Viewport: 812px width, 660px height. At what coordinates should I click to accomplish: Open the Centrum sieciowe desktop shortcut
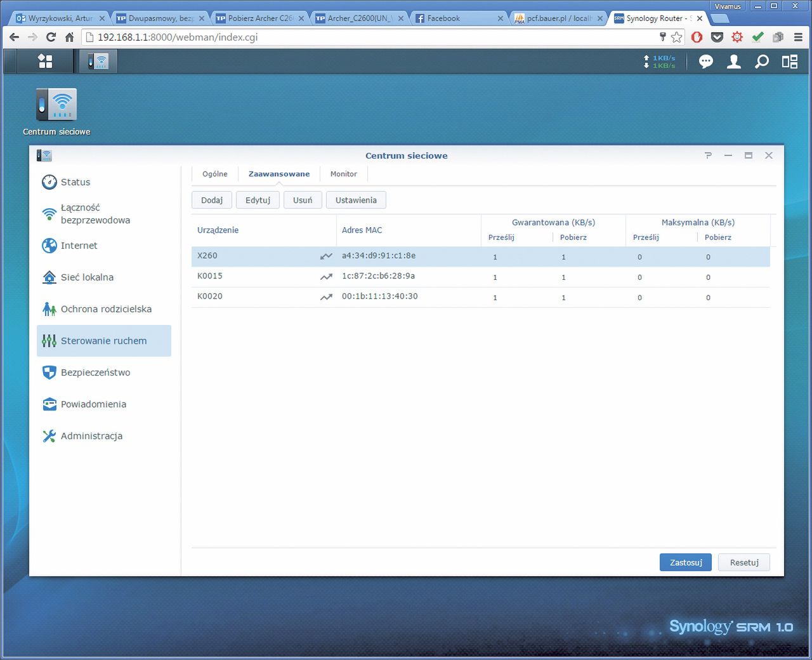(x=56, y=112)
